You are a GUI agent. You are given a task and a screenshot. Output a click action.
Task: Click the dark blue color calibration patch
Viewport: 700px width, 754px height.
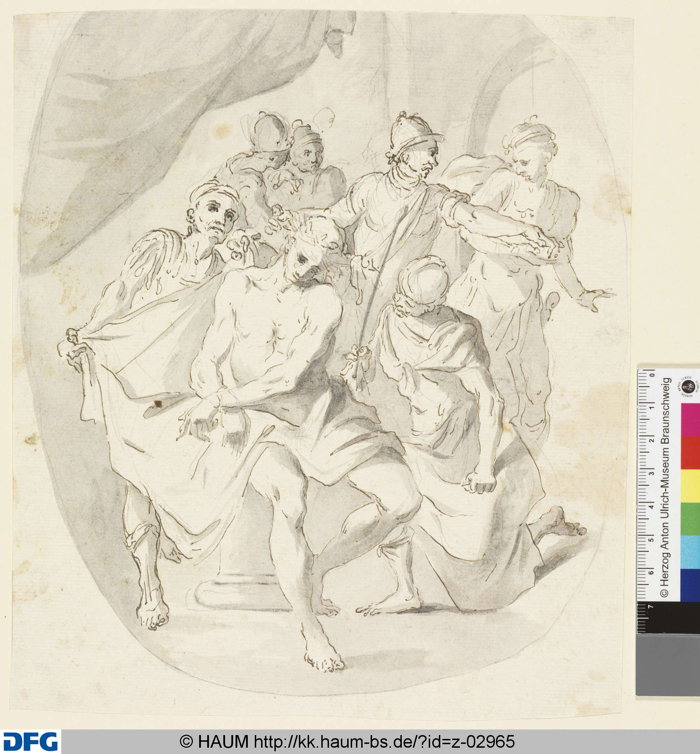(x=691, y=584)
